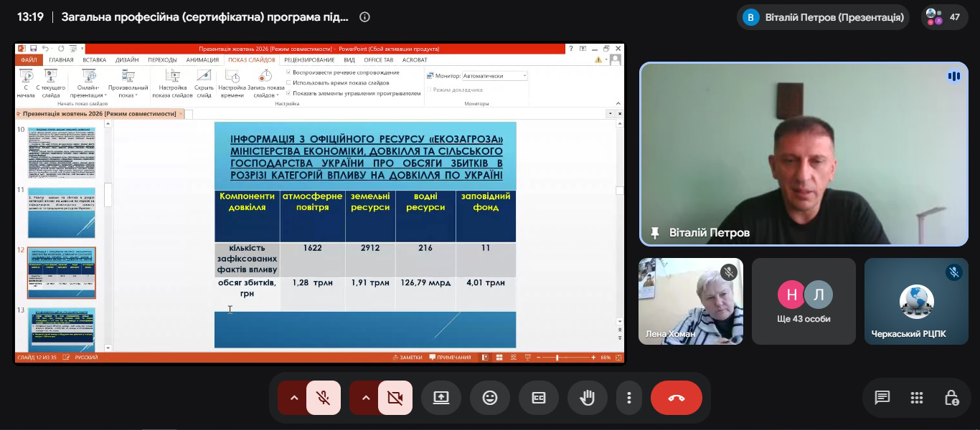This screenshot has height=430, width=980.
Task: Open meeting details info icon beside title
Action: coord(364,17)
